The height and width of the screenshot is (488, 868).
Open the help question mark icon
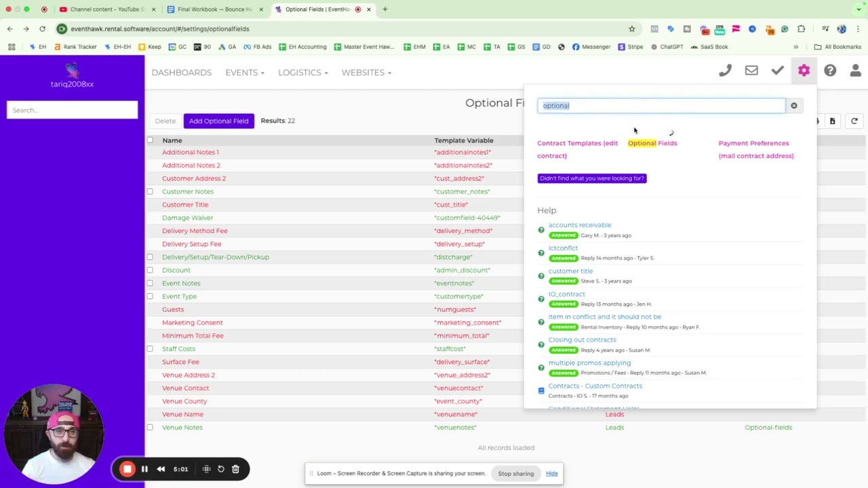[x=830, y=70]
